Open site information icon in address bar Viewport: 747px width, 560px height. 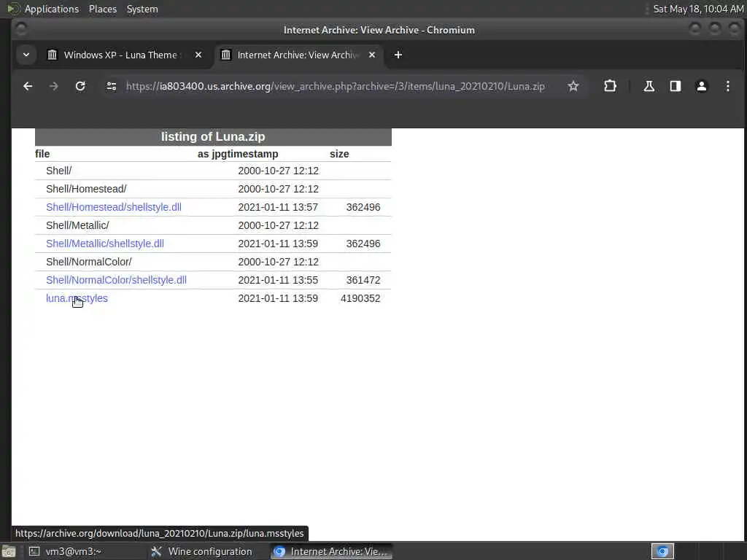tap(112, 86)
